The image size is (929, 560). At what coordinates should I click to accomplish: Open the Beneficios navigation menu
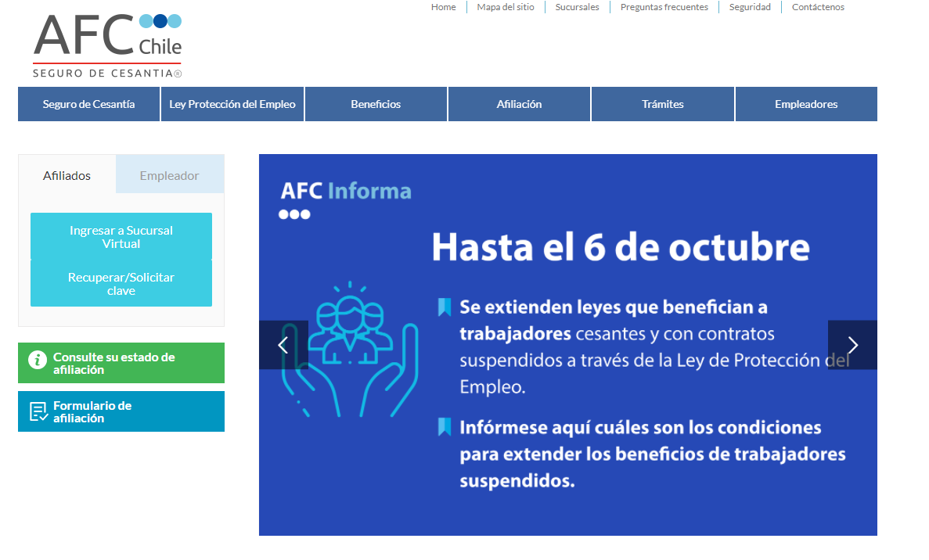(376, 104)
